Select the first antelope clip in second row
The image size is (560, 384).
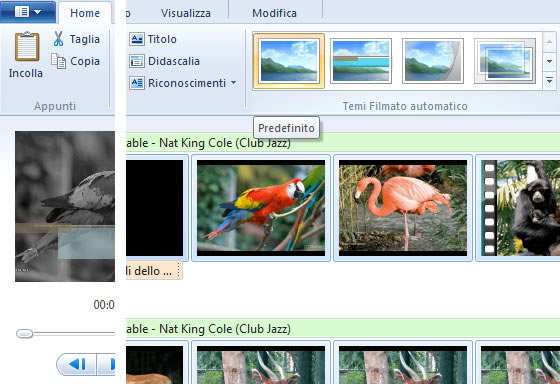tap(261, 363)
